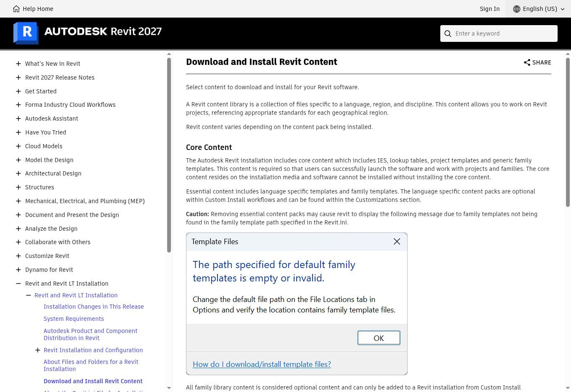The image size is (571, 392).
Task: Expand Document and Present the Design
Action: (x=18, y=215)
